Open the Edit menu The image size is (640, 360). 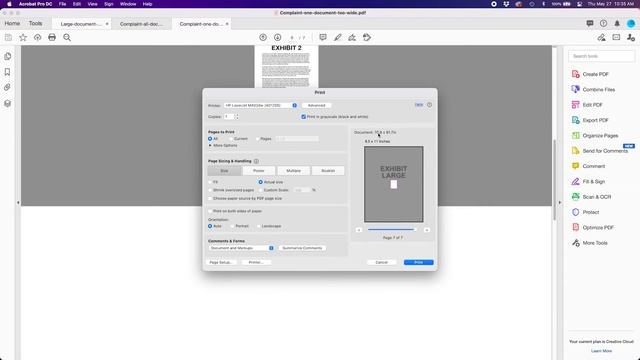77,4
